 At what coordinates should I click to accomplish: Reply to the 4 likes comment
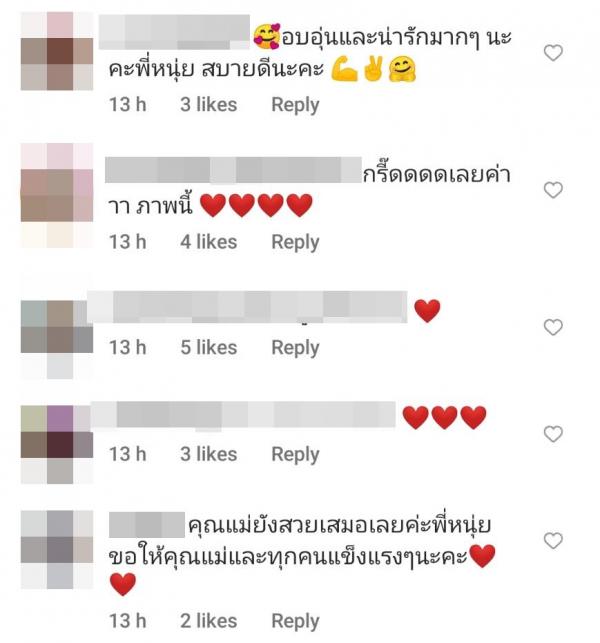click(x=295, y=242)
